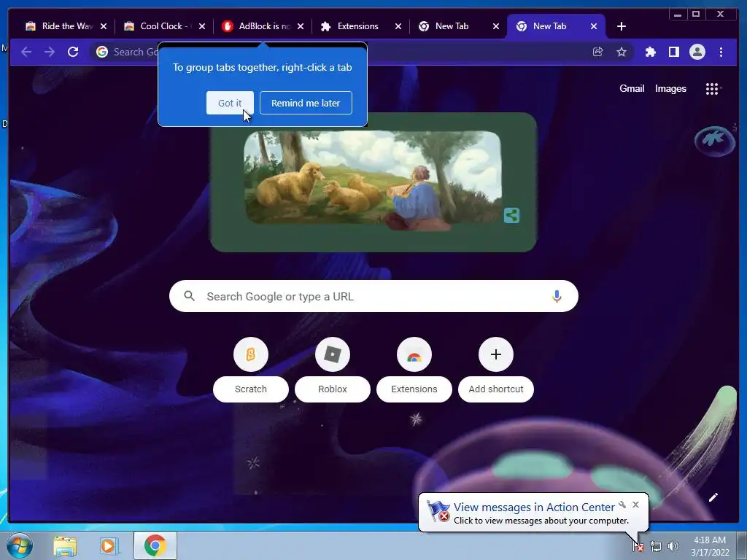Image resolution: width=747 pixels, height=560 pixels.
Task: Click the Scratch shortcut label
Action: pos(251,389)
